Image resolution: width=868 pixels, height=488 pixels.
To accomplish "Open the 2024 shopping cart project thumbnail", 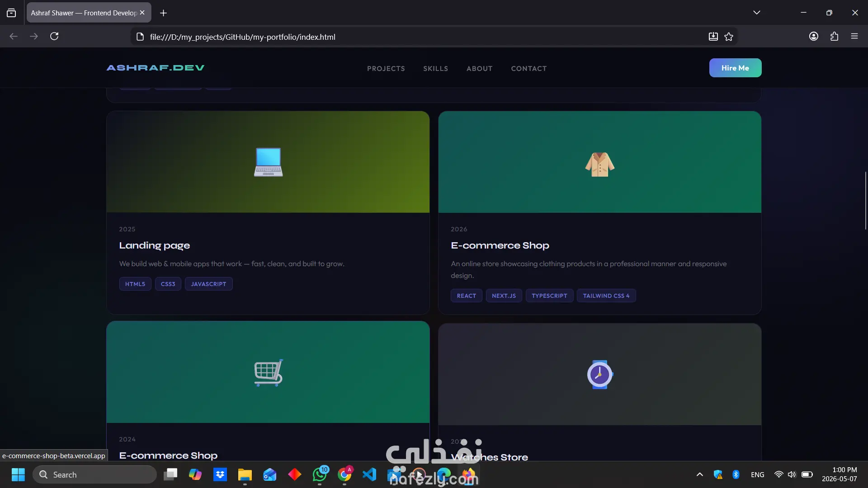I will 268,372.
